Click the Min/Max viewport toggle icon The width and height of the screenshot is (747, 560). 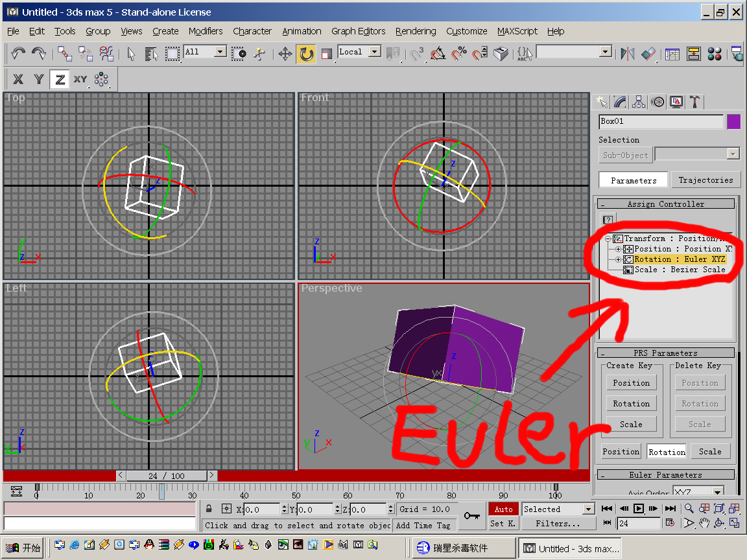734,523
